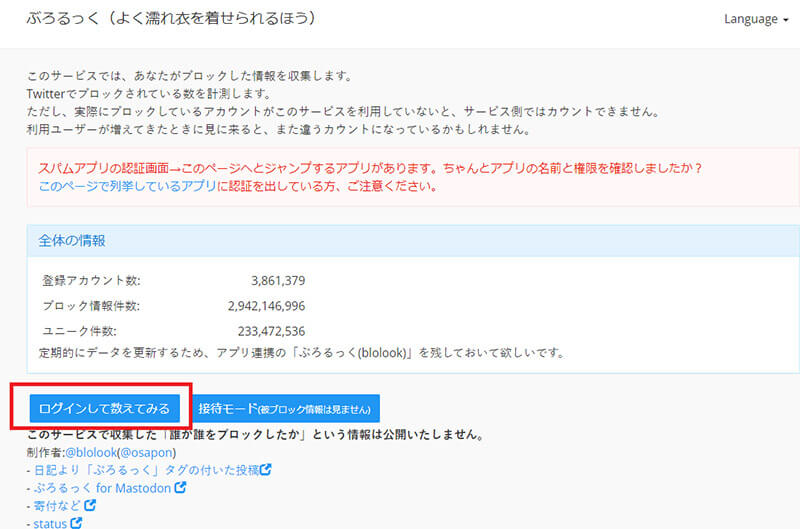Click external-link icon next to status
The height and width of the screenshot is (529, 800).
[76, 523]
